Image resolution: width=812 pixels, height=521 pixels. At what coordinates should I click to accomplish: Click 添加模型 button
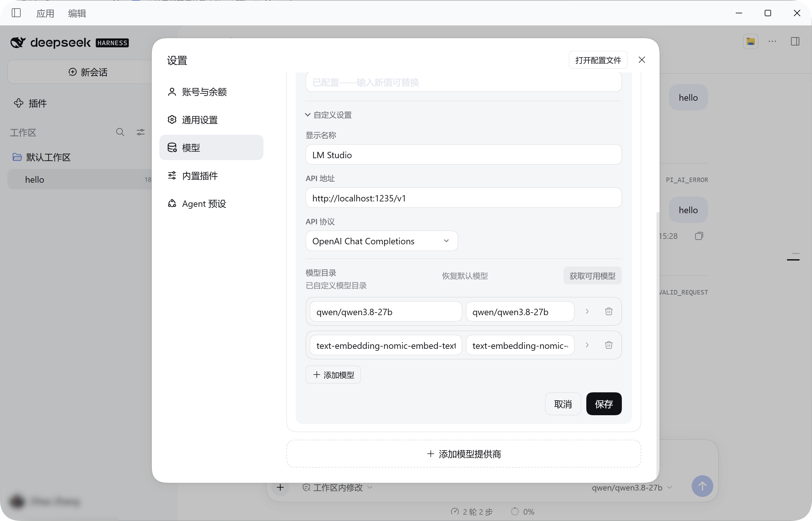click(x=333, y=375)
